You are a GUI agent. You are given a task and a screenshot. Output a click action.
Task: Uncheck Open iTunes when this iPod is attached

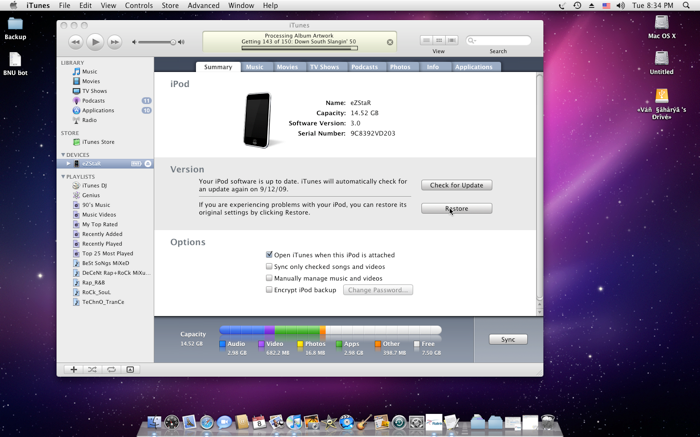[x=269, y=254]
